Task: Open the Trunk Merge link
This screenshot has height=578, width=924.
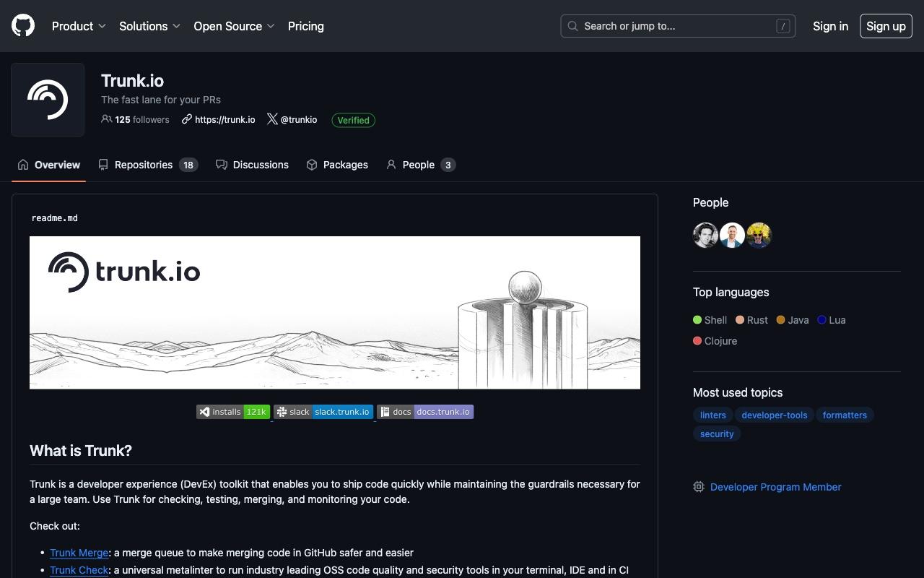Action: point(79,553)
